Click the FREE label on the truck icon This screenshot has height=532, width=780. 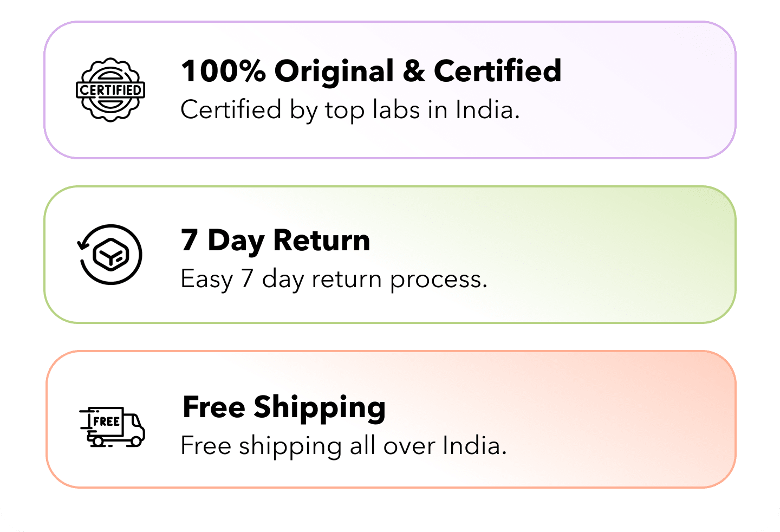[x=106, y=421]
